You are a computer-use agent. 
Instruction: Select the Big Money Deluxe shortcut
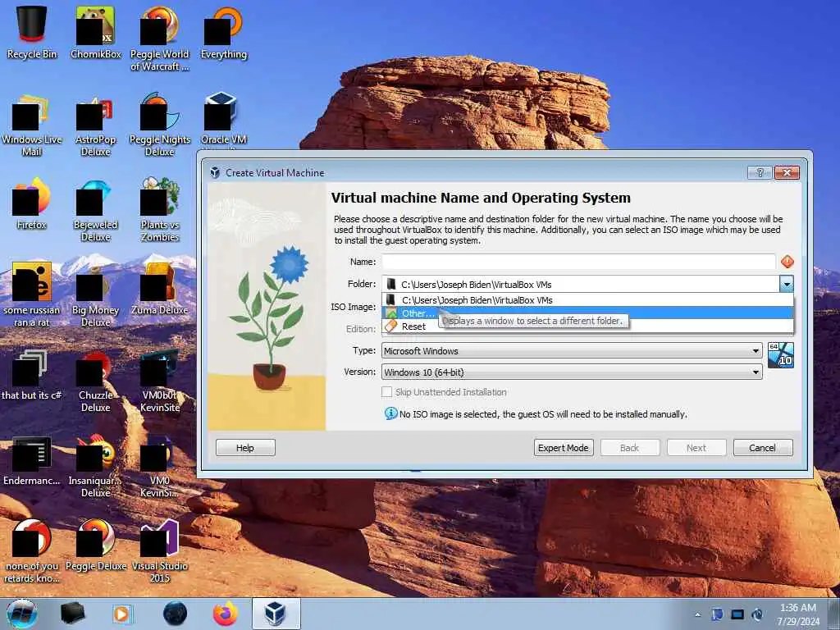coord(95,294)
